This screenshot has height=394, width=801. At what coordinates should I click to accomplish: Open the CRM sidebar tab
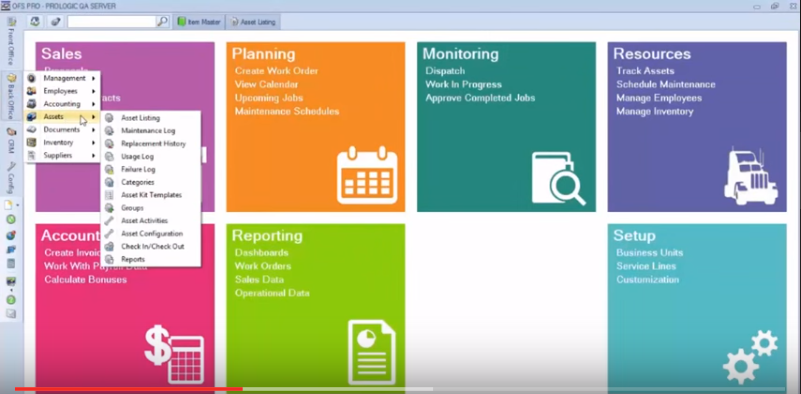(x=11, y=141)
